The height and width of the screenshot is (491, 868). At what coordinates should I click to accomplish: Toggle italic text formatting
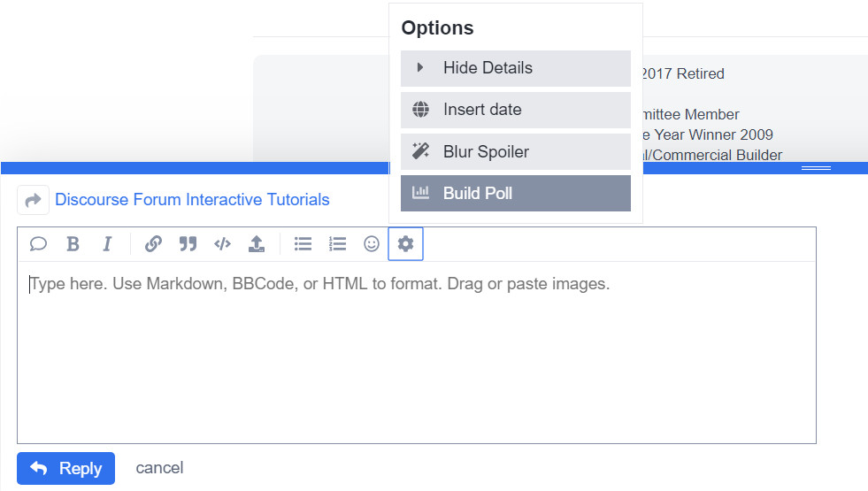click(107, 244)
